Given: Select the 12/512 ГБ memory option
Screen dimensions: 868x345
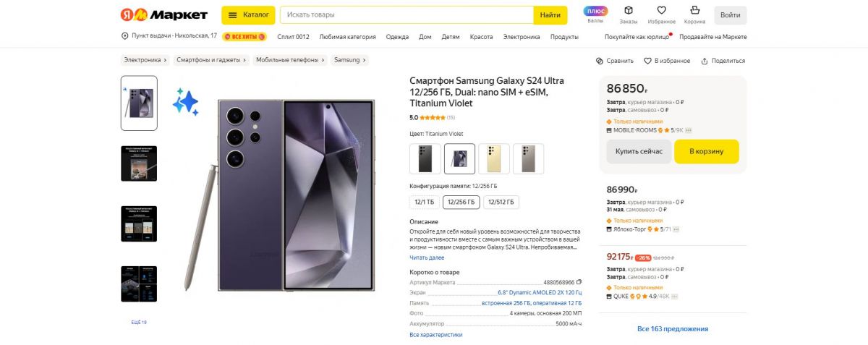Looking at the screenshot, I should pyautogui.click(x=501, y=203).
